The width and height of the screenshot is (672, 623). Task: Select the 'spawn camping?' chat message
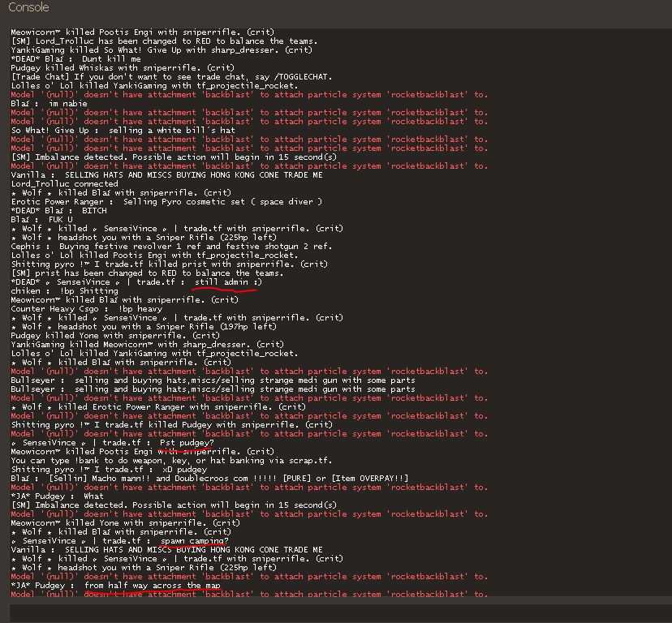119,541
